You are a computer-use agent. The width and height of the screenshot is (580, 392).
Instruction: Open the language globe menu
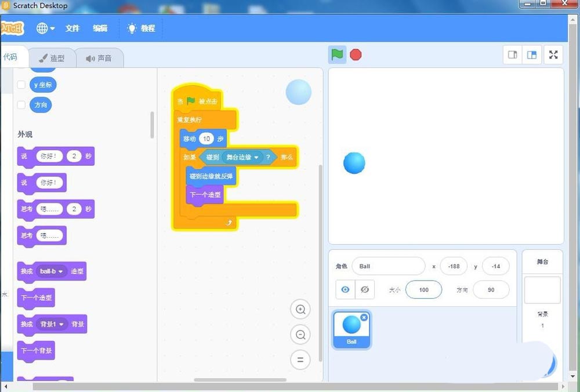pos(45,28)
